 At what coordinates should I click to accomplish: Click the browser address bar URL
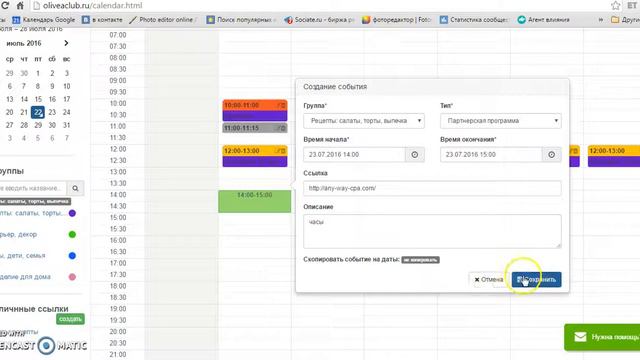pos(93,6)
